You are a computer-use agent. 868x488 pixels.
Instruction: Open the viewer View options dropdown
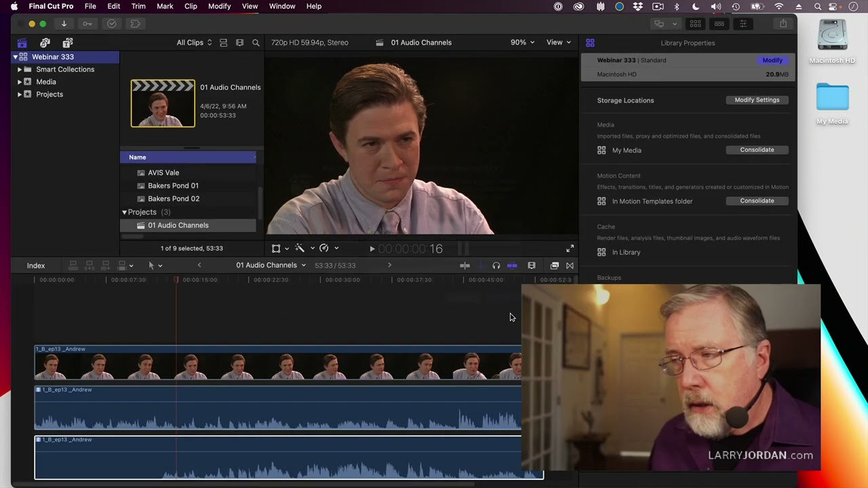click(559, 42)
